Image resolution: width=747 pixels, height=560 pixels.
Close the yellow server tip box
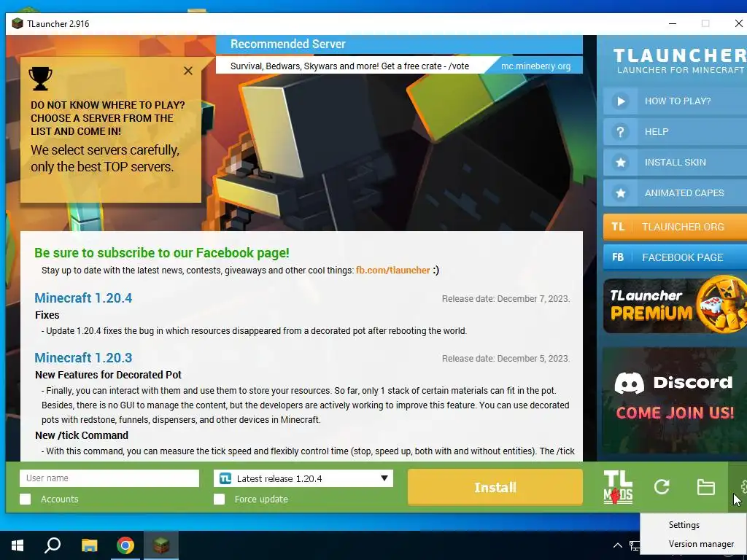(x=188, y=71)
